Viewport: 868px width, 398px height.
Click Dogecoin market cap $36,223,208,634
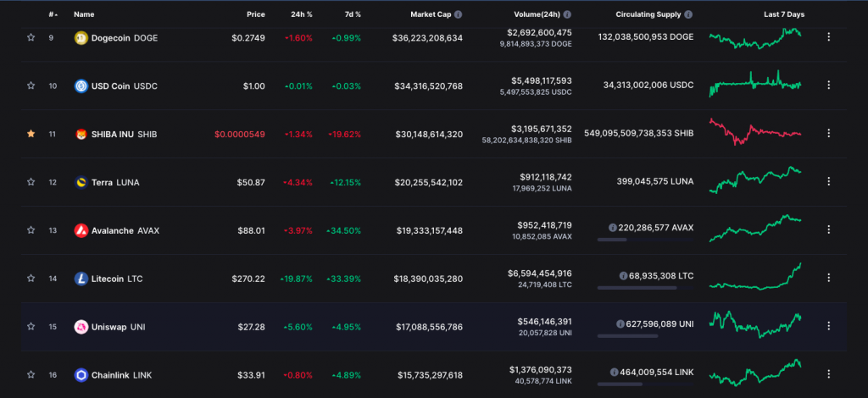tap(427, 38)
